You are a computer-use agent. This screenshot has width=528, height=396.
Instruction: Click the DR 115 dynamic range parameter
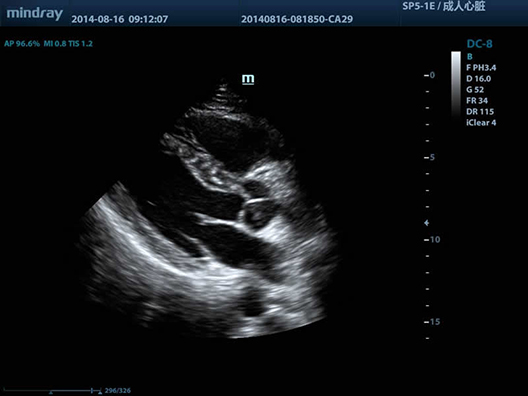tap(480, 112)
